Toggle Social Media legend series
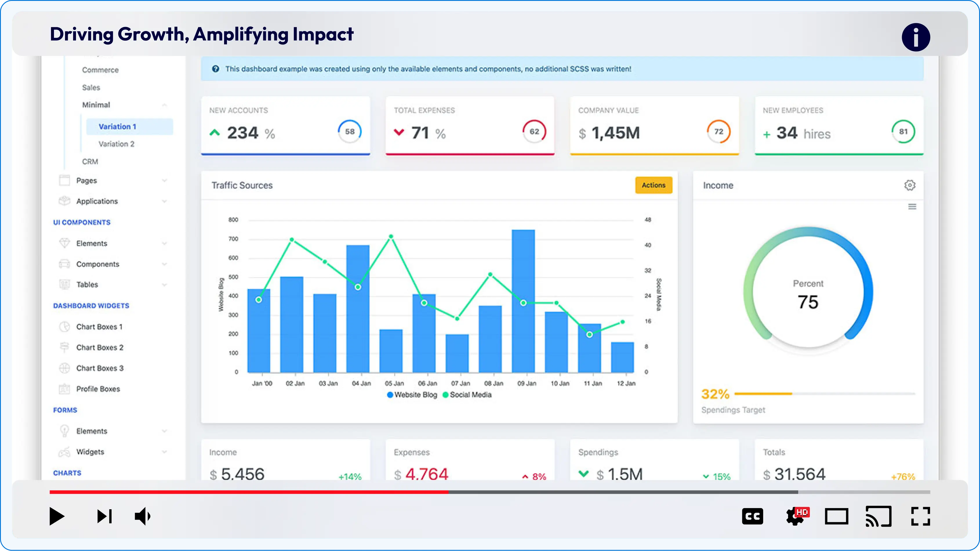Viewport: 980px width, 551px height. 467,395
